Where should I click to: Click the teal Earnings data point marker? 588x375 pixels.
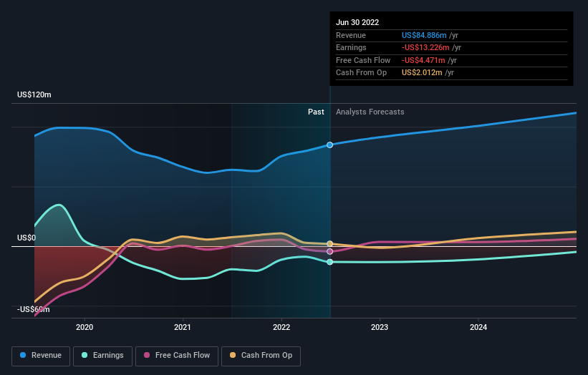point(329,262)
